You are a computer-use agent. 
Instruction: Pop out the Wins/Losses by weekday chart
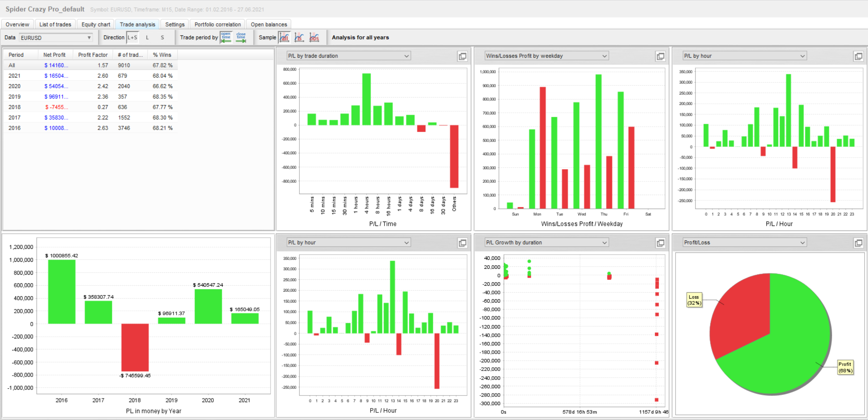tap(660, 56)
